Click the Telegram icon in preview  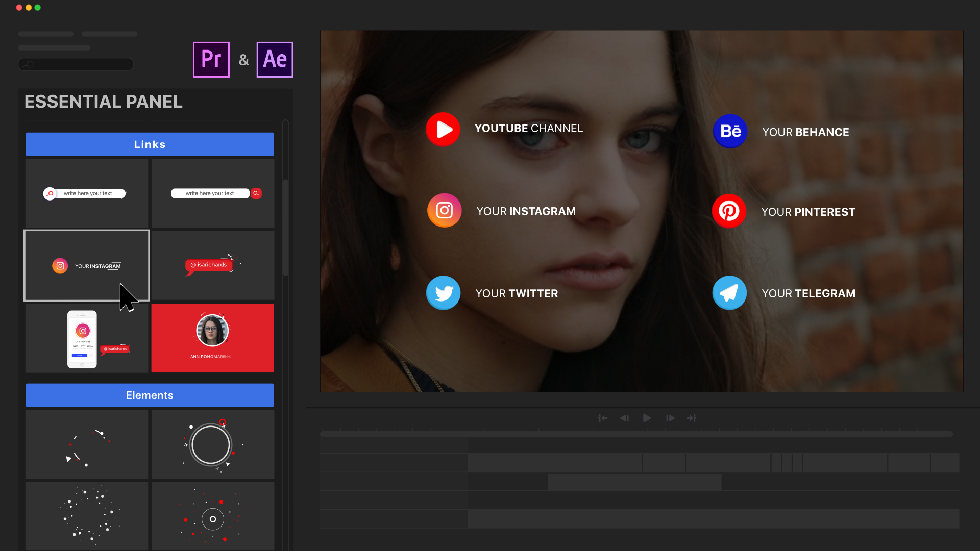pyautogui.click(x=729, y=293)
